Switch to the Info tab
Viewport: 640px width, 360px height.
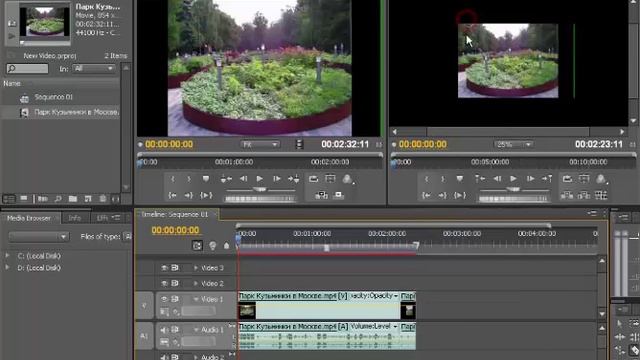[75, 218]
